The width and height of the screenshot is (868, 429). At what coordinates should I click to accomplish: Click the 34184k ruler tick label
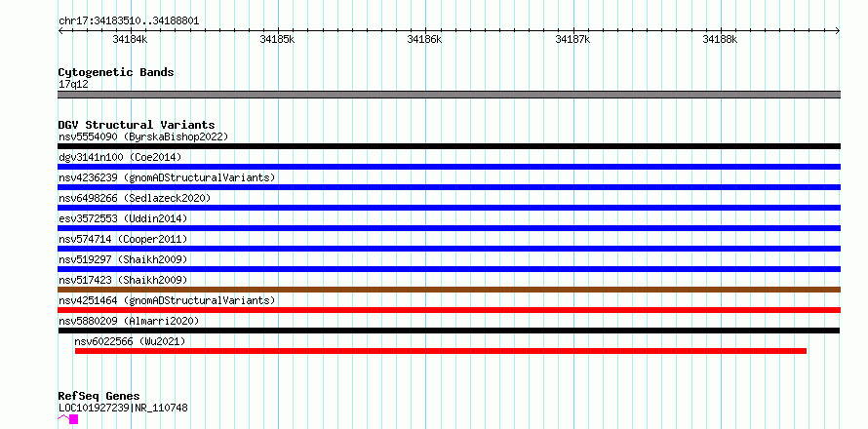[130, 39]
